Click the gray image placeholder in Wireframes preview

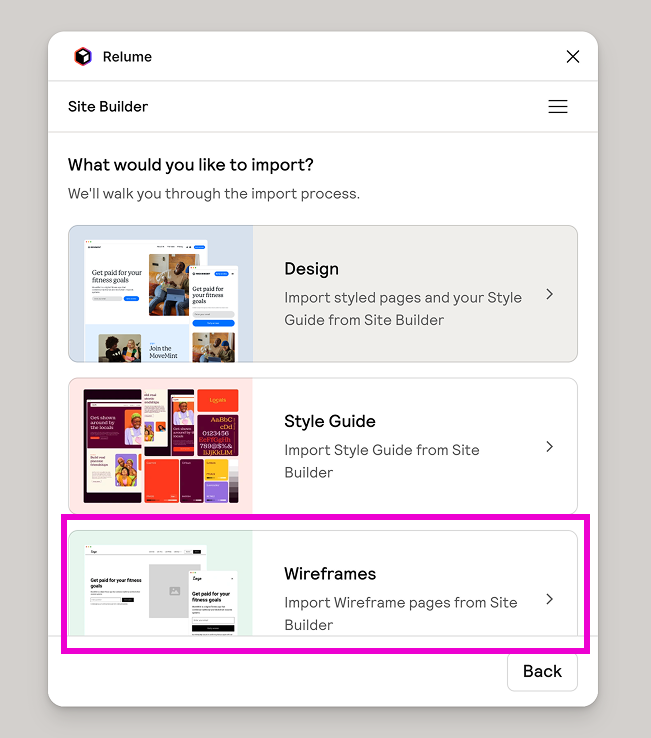coord(173,591)
